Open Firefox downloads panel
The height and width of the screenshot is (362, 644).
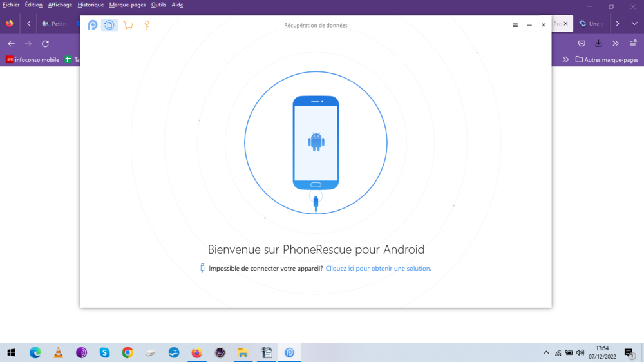598,44
